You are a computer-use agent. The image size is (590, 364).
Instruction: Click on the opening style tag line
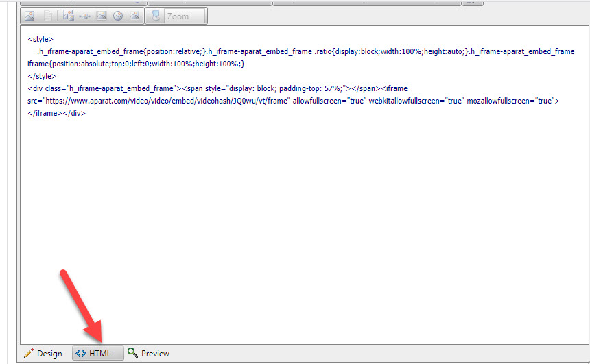pyautogui.click(x=40, y=39)
